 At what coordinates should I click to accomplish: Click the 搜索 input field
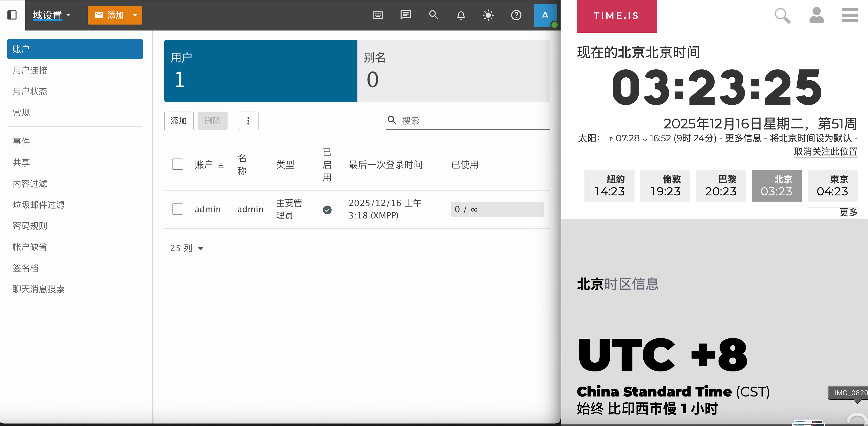pos(472,121)
